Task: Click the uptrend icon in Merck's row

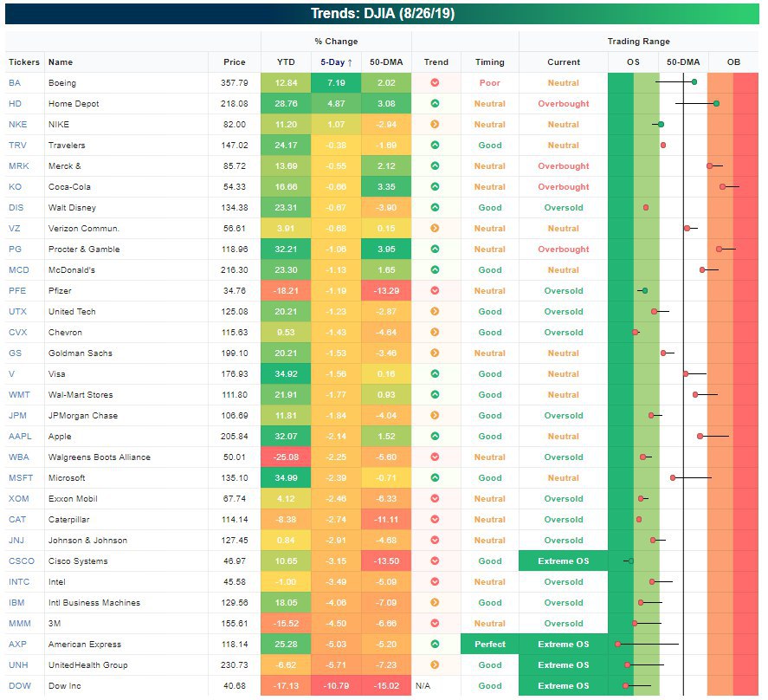Action: [x=435, y=165]
